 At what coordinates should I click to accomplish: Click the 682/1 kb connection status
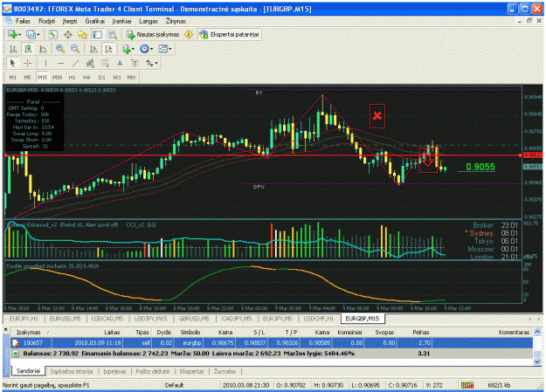point(499,385)
